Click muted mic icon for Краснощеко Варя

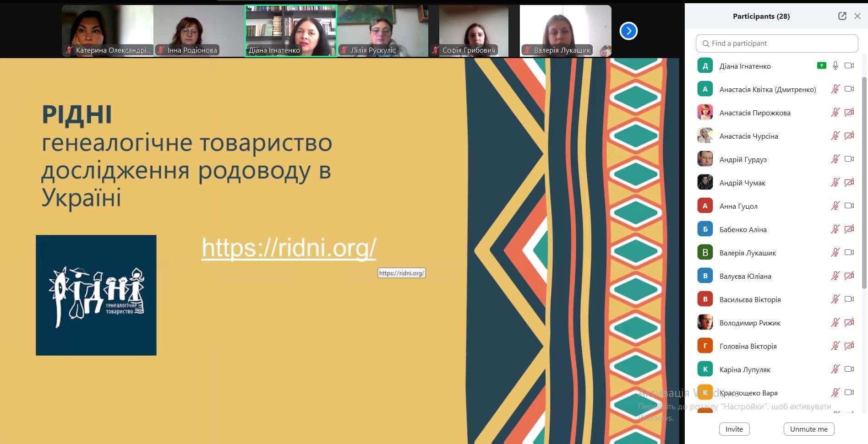click(835, 393)
